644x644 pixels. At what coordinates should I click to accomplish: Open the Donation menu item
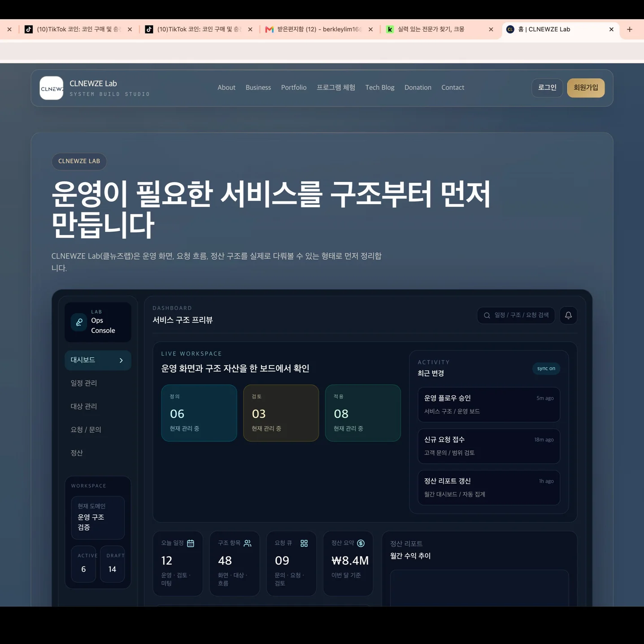coord(418,88)
